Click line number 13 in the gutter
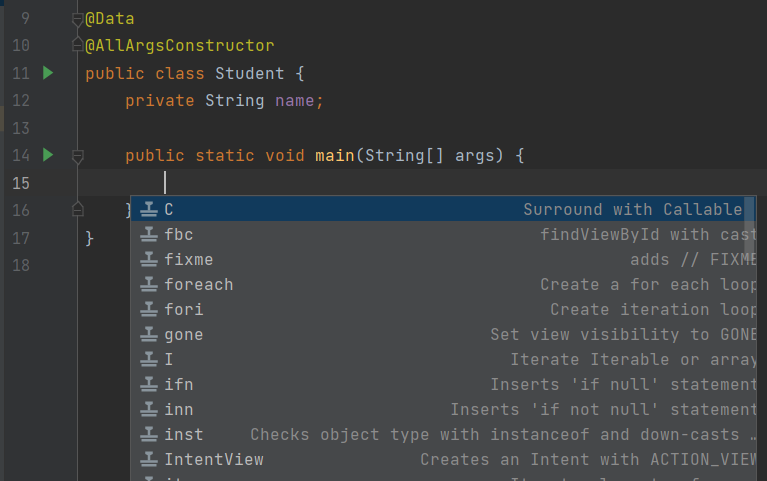The height and width of the screenshot is (481, 767). tap(23, 128)
